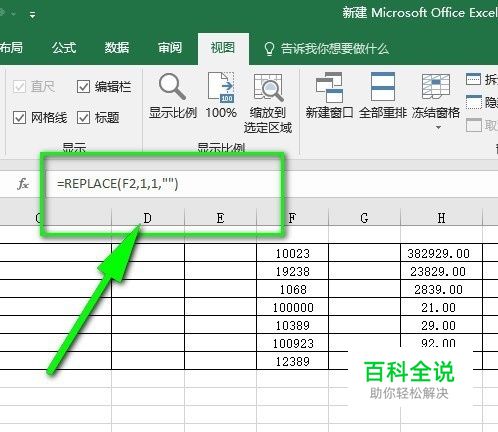Select column H header
This screenshot has width=498, height=432.
coord(441,218)
